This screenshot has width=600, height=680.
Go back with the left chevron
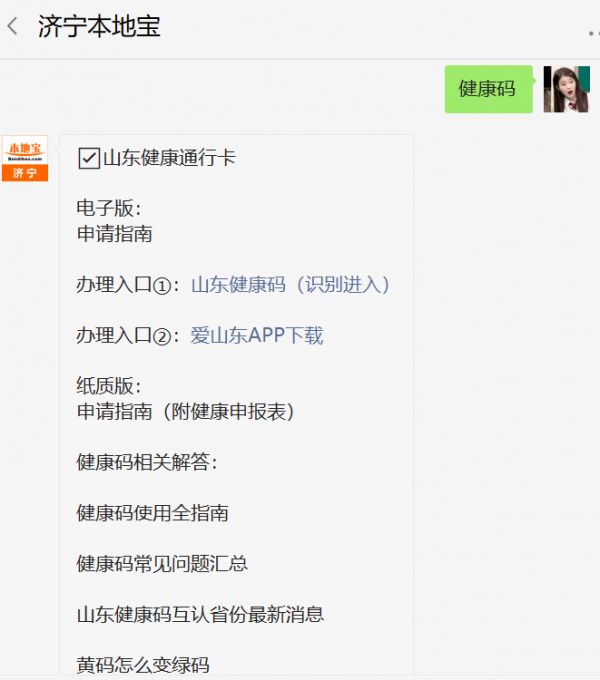[13, 26]
